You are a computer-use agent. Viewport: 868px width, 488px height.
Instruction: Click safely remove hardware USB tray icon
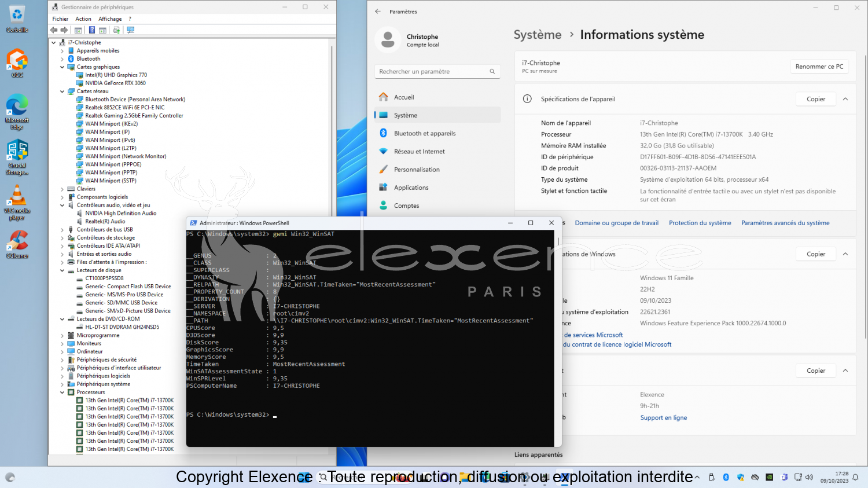[x=712, y=477]
